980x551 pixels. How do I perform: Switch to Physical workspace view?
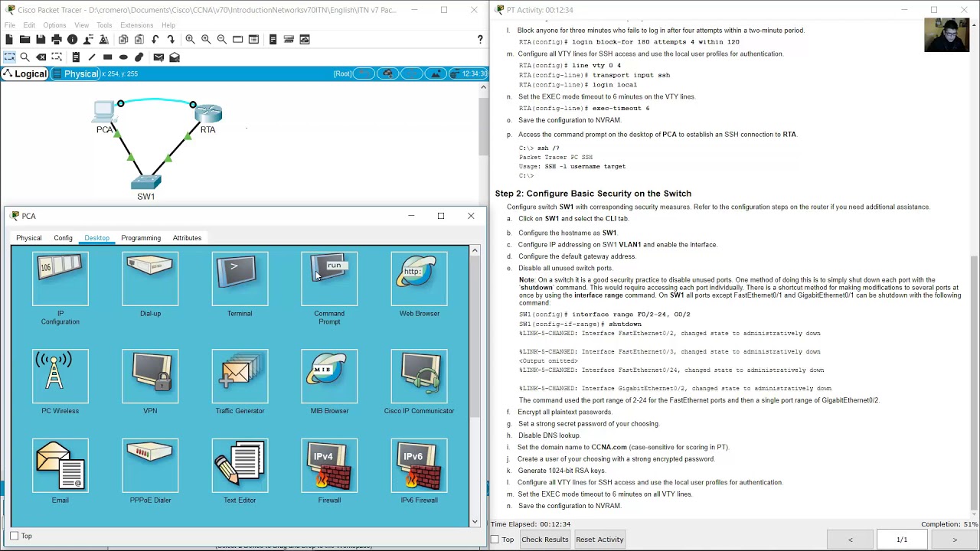(x=75, y=73)
